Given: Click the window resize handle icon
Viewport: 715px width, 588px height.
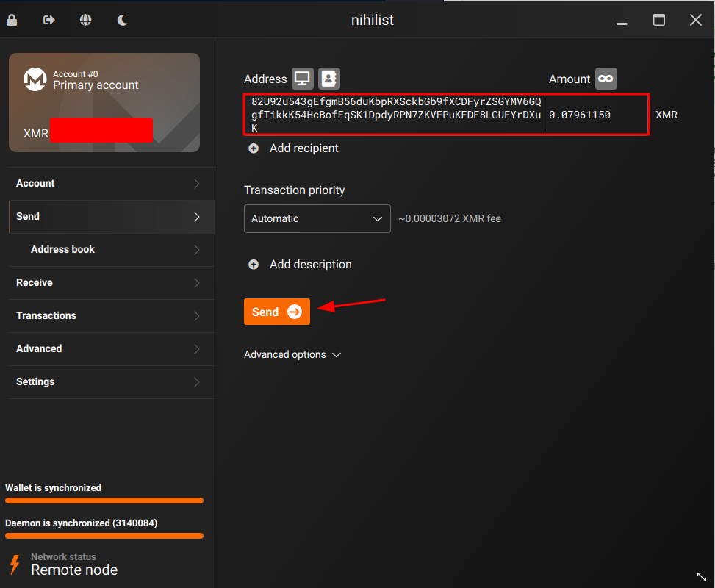Looking at the screenshot, I should (x=701, y=576).
